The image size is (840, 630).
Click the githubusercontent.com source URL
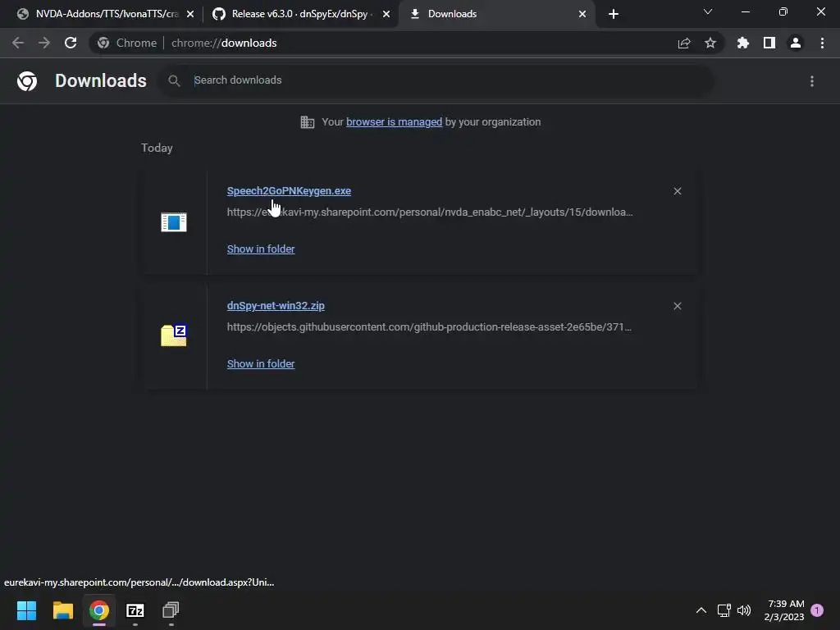[429, 326]
